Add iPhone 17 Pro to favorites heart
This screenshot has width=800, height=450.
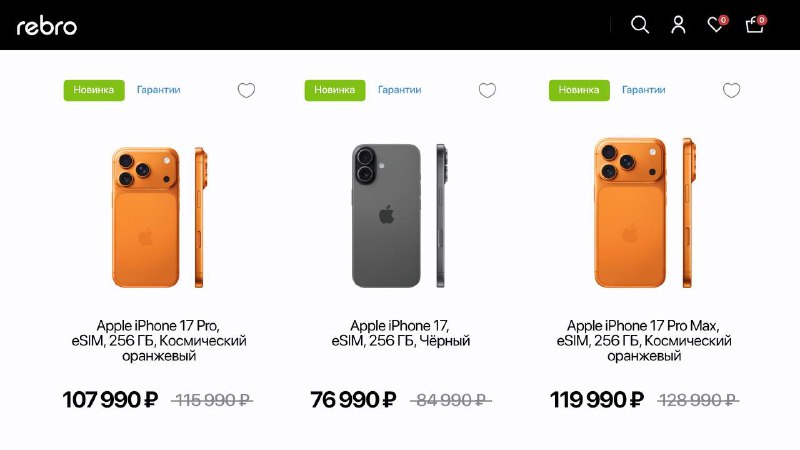(x=246, y=90)
